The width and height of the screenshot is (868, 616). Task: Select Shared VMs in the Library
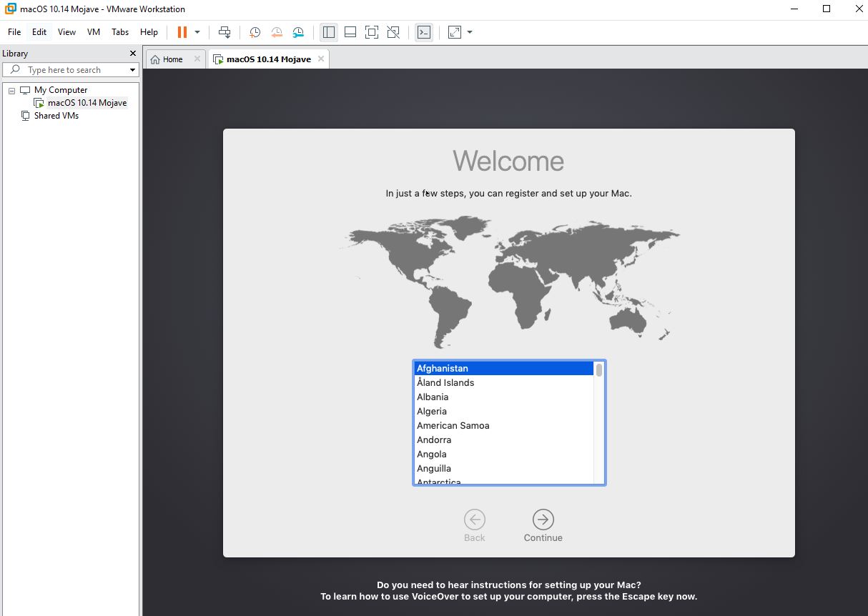(x=55, y=115)
